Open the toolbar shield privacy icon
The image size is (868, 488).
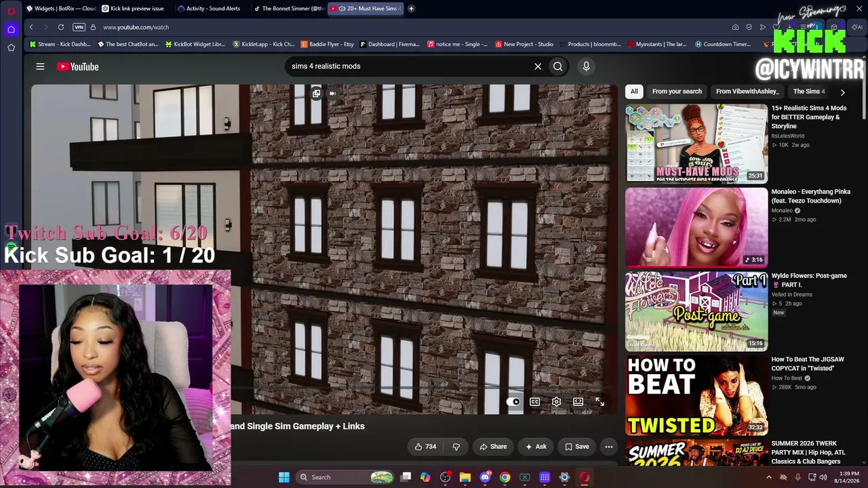click(749, 27)
